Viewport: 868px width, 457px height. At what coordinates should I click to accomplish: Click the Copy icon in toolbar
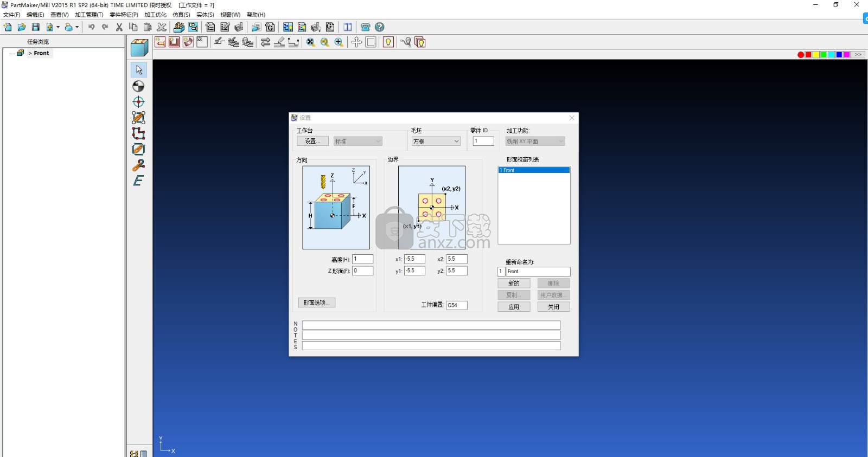coord(133,27)
